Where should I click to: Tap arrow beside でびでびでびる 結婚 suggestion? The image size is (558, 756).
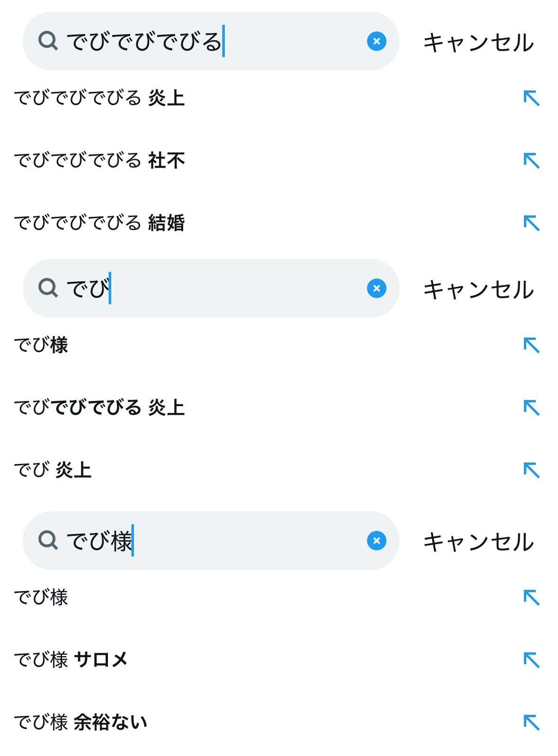click(531, 223)
